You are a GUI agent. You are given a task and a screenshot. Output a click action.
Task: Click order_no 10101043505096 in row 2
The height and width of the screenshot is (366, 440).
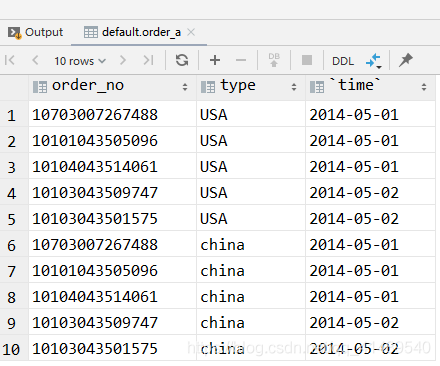coord(112,140)
